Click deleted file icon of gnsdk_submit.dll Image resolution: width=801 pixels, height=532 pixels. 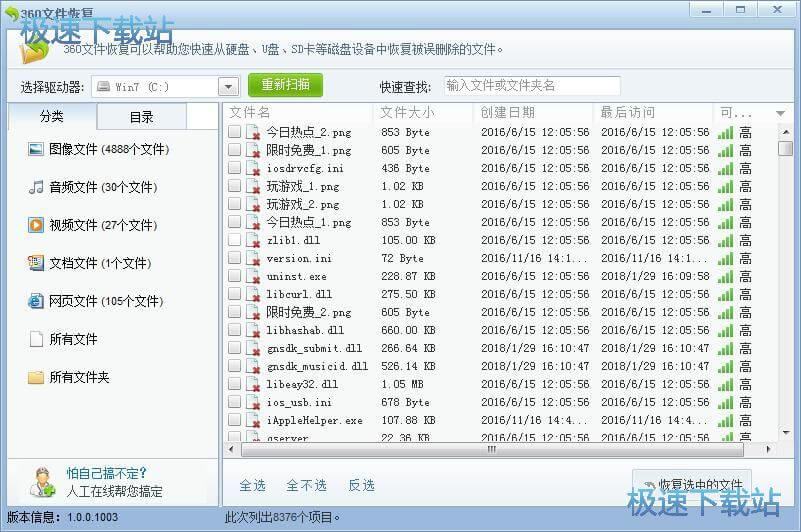pyautogui.click(x=253, y=348)
